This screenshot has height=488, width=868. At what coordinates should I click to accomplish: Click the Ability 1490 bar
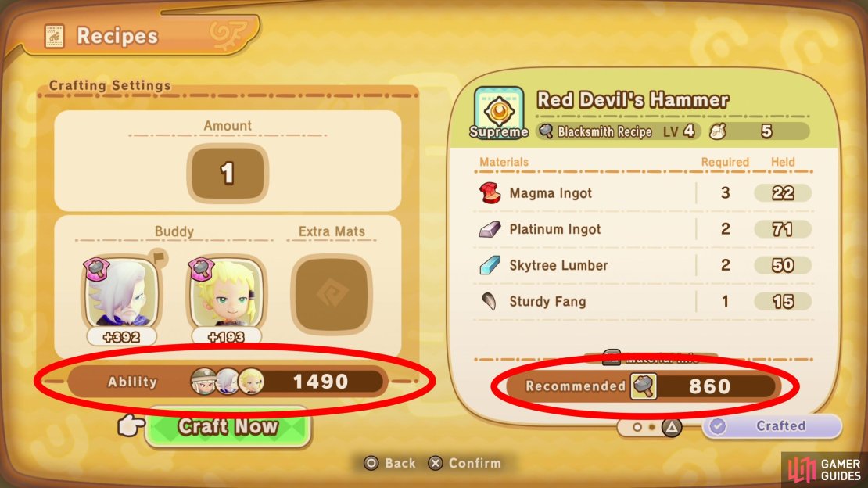point(228,382)
